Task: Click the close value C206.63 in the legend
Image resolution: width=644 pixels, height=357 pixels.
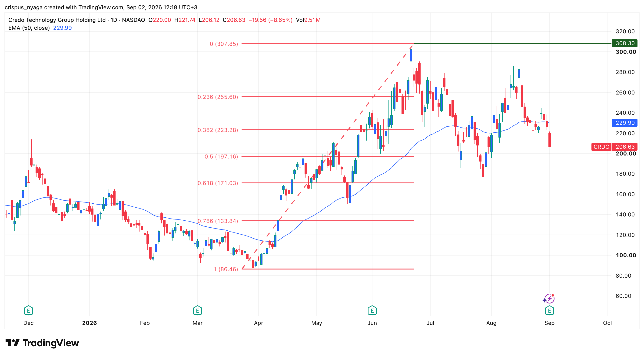Action: point(234,20)
